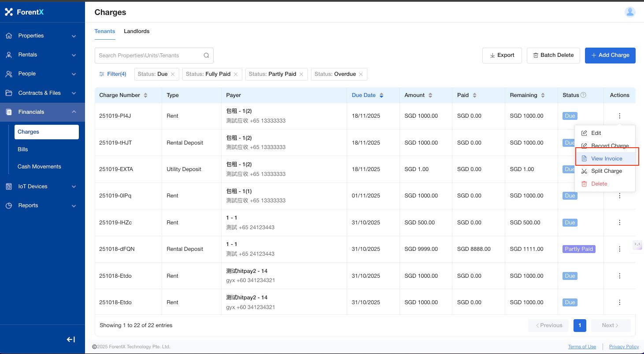
Task: Click the Add Charge button
Action: tap(610, 55)
